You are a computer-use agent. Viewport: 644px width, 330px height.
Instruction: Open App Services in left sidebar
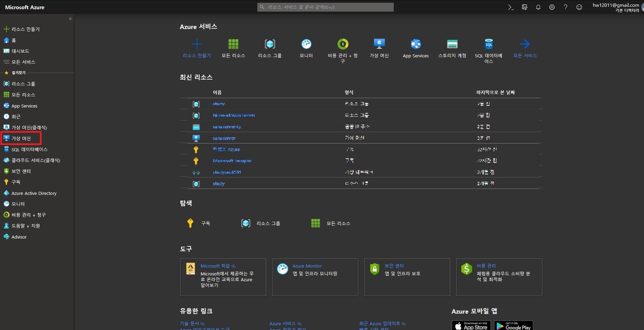pos(20,106)
